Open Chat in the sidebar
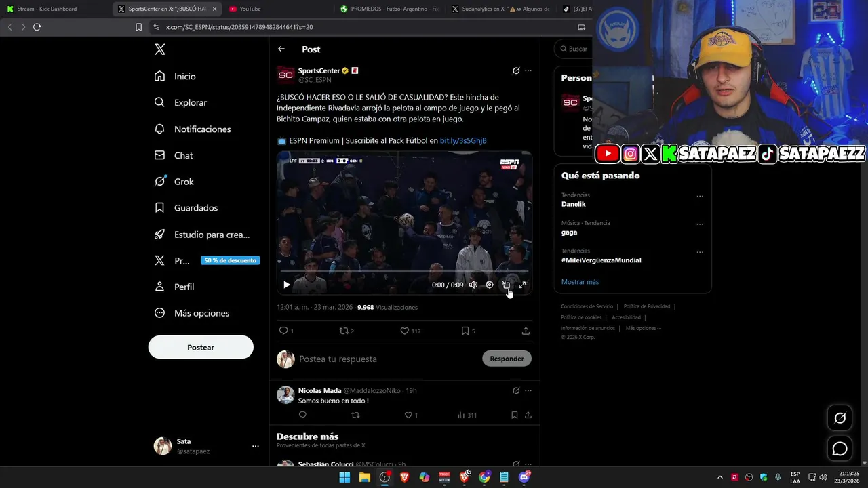The height and width of the screenshot is (488, 868). click(174, 155)
